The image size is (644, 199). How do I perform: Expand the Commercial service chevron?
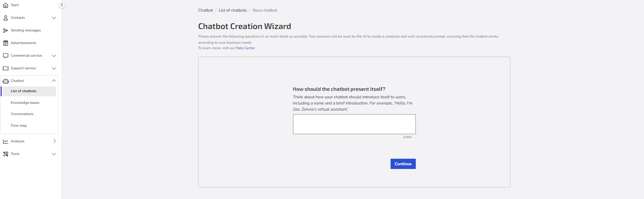coord(54,56)
